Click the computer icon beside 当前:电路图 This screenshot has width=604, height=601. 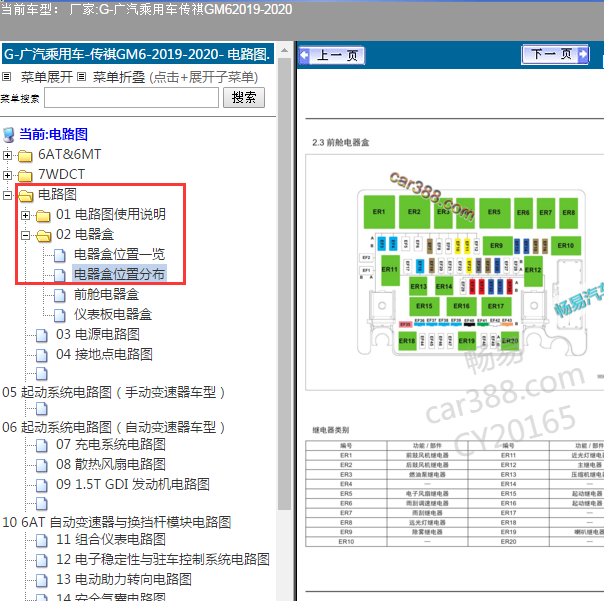(x=9, y=135)
